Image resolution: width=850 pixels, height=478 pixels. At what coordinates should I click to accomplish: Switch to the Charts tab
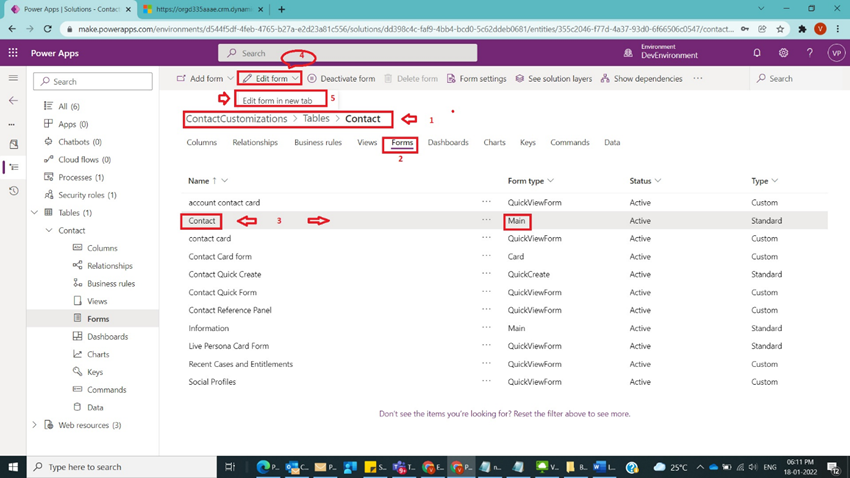[x=494, y=143]
